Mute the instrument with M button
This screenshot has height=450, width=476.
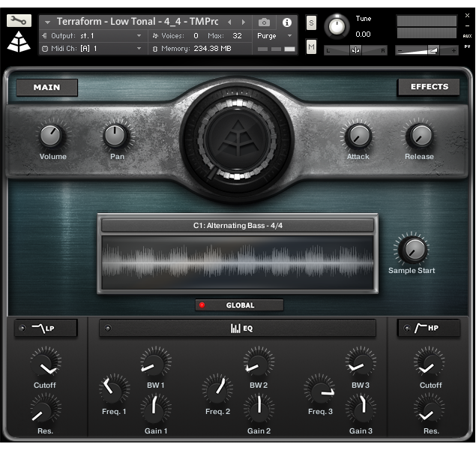[311, 46]
